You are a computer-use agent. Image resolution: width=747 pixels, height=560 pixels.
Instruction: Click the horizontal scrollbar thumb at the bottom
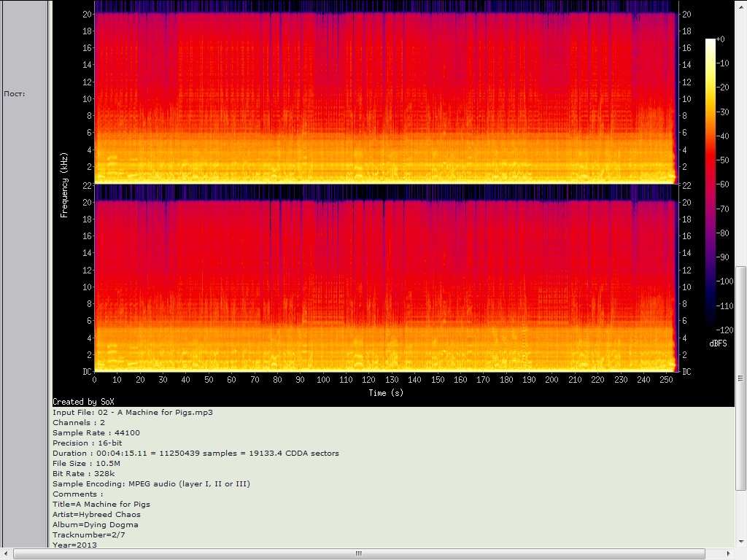tap(357, 553)
